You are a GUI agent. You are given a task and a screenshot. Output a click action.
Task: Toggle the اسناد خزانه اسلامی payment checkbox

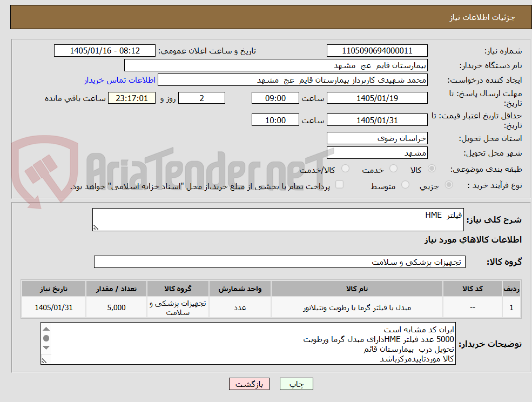click(x=339, y=184)
